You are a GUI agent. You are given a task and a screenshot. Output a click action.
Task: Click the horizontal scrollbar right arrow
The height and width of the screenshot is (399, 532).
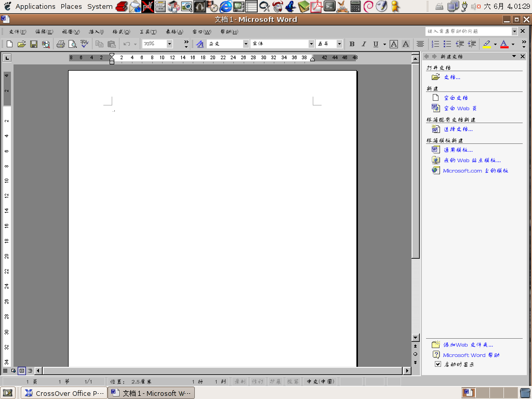407,370
